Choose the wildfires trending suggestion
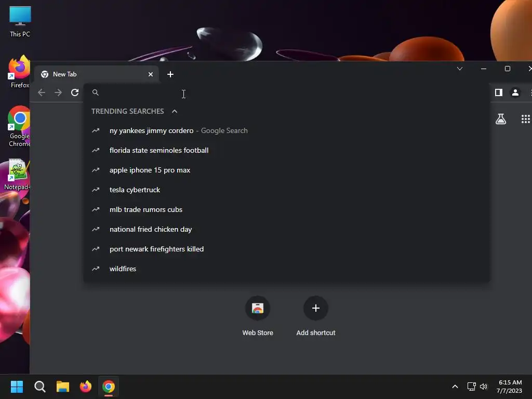Viewport: 532px width, 399px height. point(287,269)
